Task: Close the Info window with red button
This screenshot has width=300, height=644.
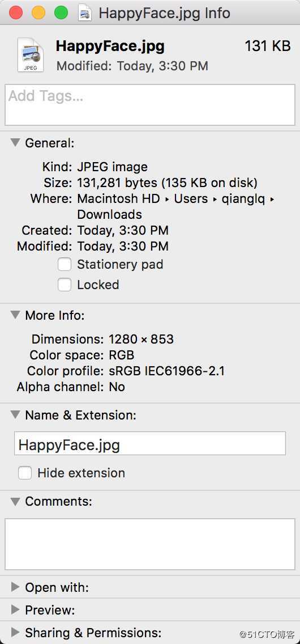Action: [x=16, y=12]
